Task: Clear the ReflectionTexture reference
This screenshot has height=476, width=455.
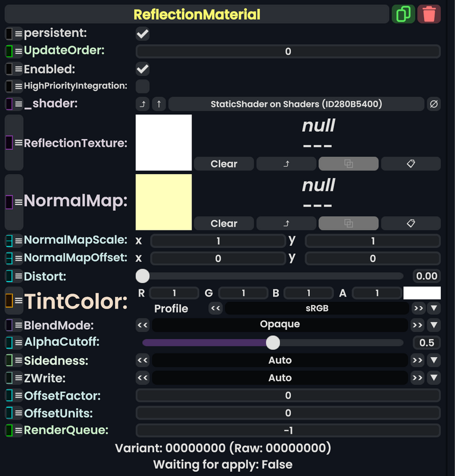Action: coord(224,164)
